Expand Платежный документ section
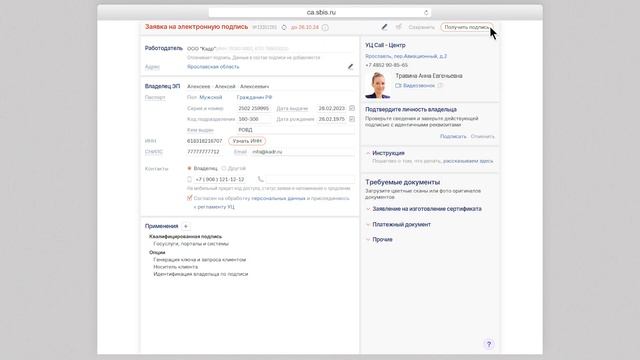 [401, 224]
